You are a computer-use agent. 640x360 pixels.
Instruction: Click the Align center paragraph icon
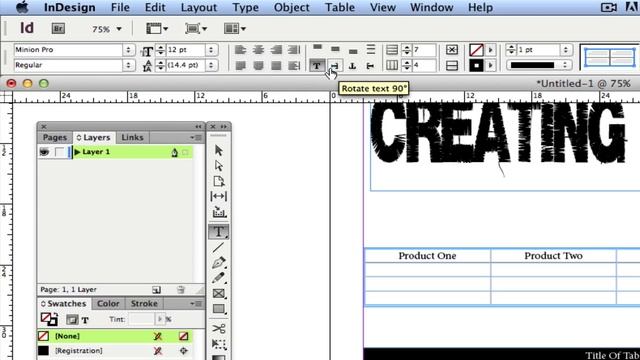click(x=258, y=50)
